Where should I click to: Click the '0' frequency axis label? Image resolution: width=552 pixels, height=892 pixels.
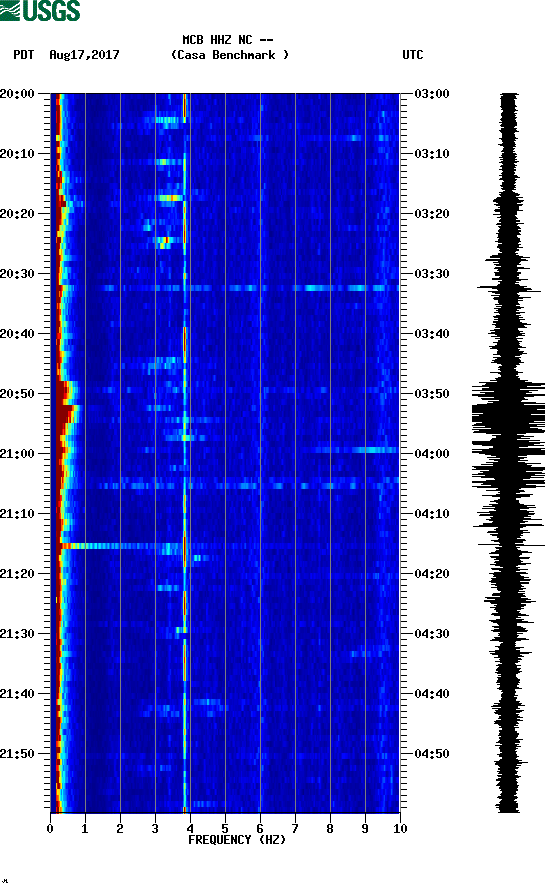[x=50, y=829]
